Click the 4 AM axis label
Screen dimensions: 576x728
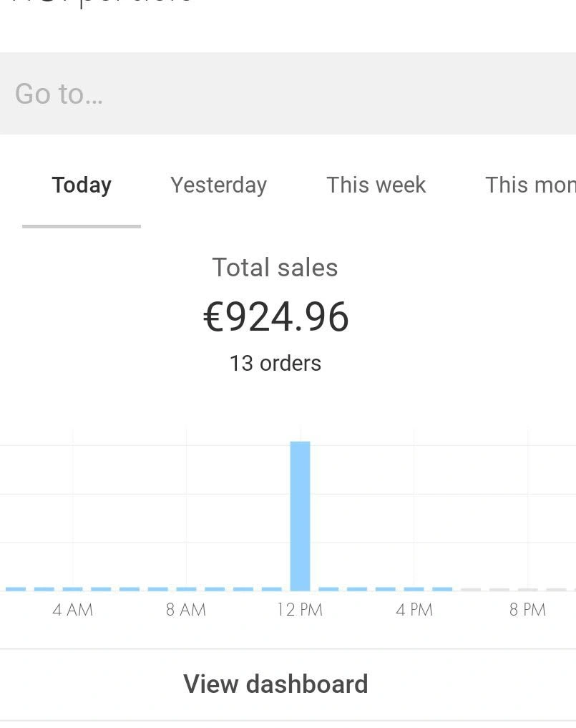tap(72, 610)
